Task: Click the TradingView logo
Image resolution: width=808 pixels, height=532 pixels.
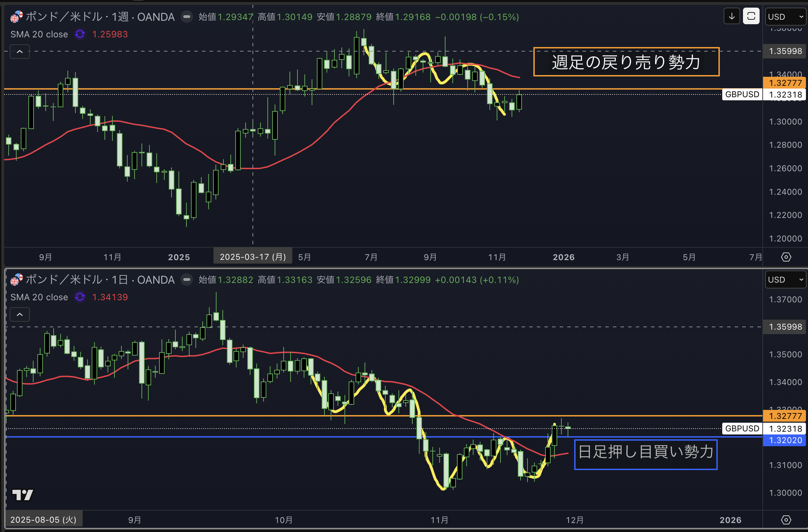Action: [22, 495]
